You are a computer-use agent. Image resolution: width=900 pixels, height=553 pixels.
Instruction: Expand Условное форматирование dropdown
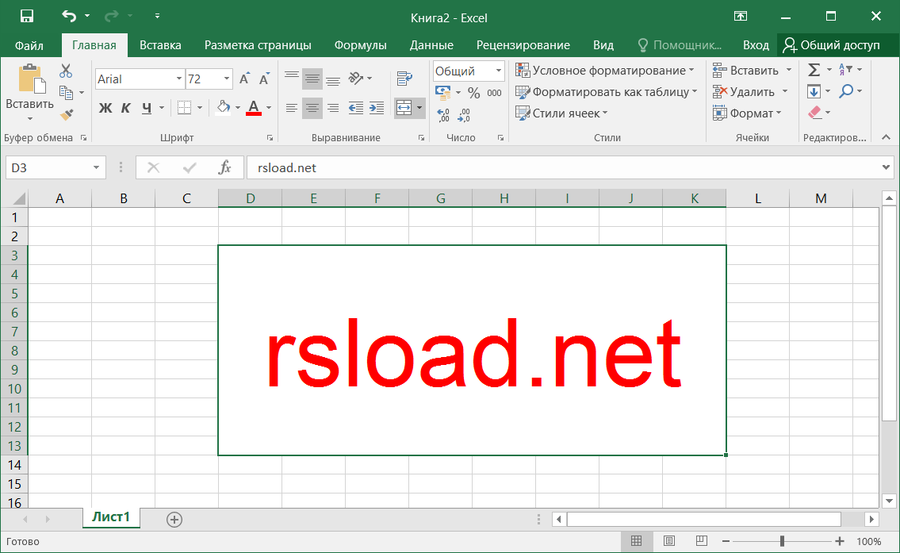coord(692,70)
